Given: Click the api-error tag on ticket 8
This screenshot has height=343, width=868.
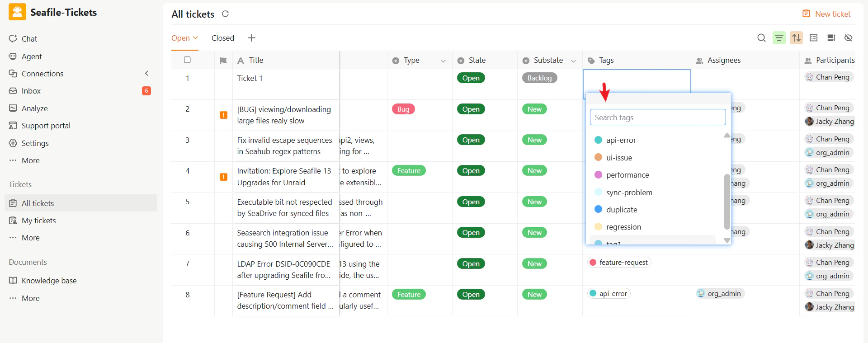Looking at the screenshot, I should (609, 294).
